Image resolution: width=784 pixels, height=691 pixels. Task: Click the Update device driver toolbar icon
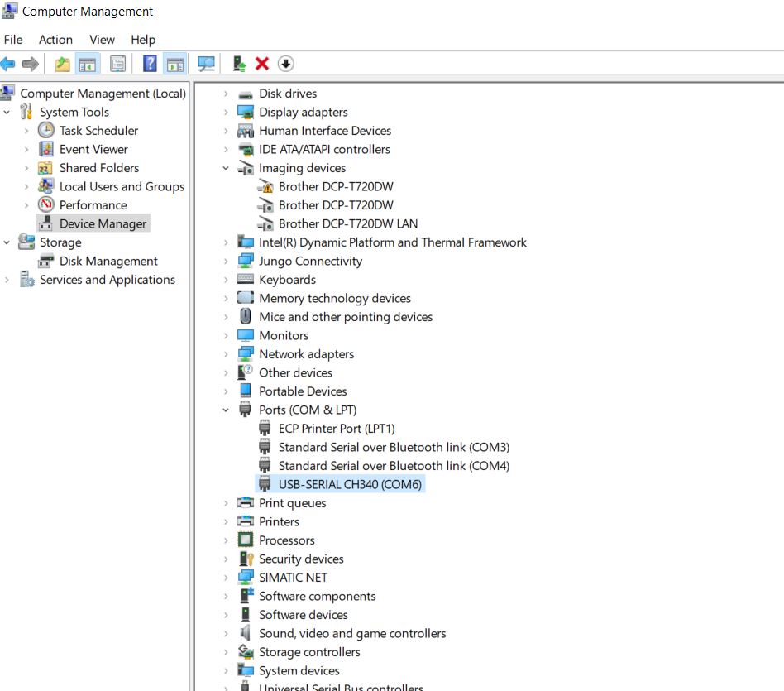point(239,64)
